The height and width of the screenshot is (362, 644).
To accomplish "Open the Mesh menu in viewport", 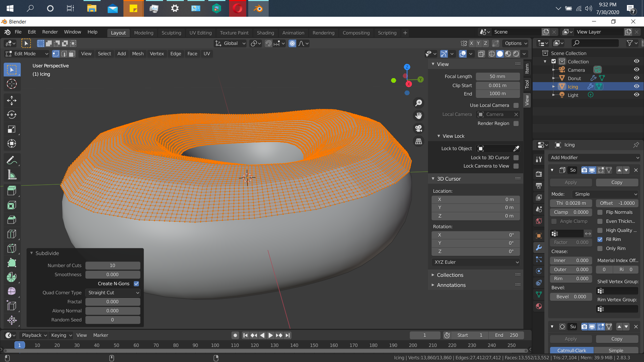I will click(x=138, y=54).
